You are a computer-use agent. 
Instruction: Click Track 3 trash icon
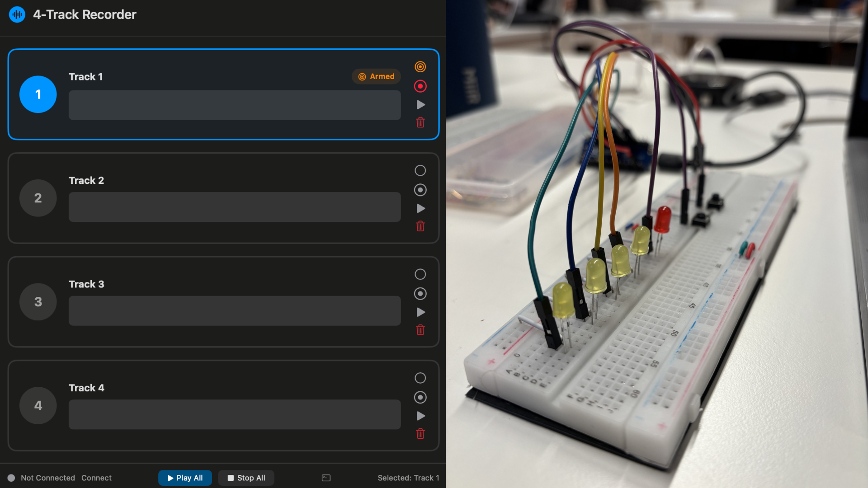click(420, 330)
